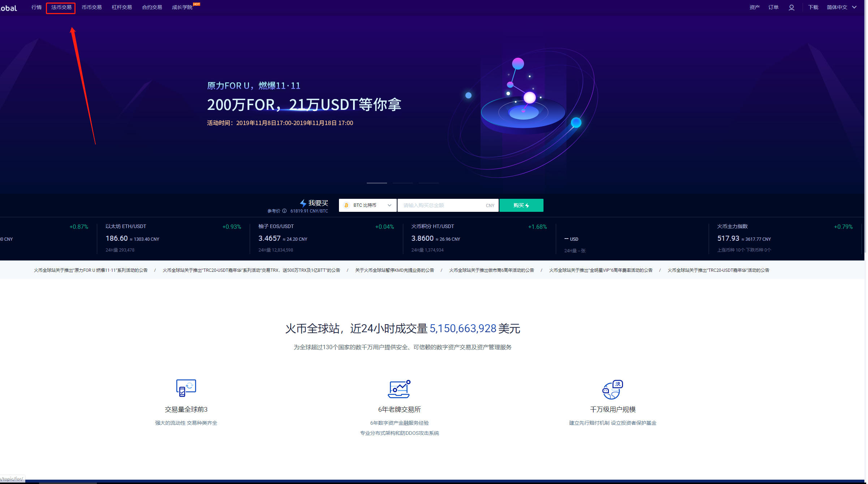Image resolution: width=868 pixels, height=484 pixels.
Task: Click the 3.8600 HT price value
Action: tap(422, 239)
